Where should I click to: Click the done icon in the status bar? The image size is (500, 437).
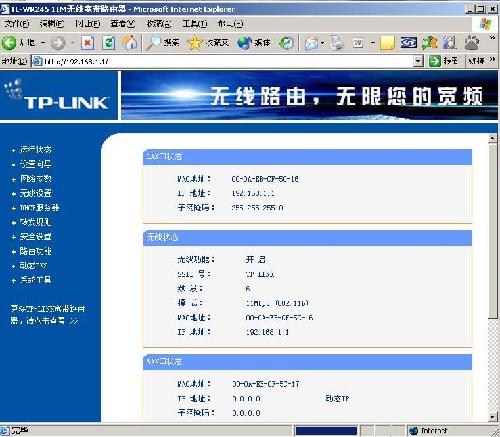(5, 430)
